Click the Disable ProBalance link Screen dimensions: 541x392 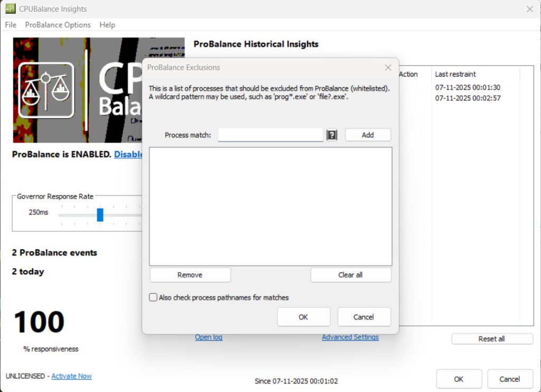[x=128, y=154]
